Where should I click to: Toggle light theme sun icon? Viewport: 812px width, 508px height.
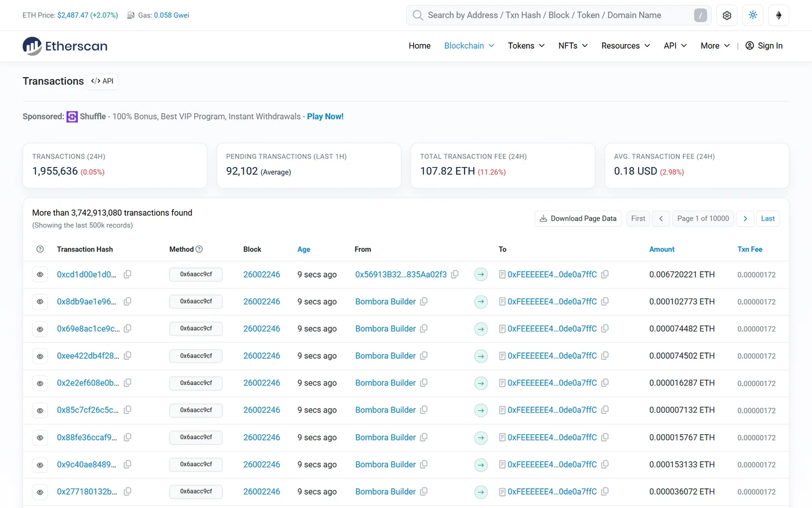click(753, 16)
